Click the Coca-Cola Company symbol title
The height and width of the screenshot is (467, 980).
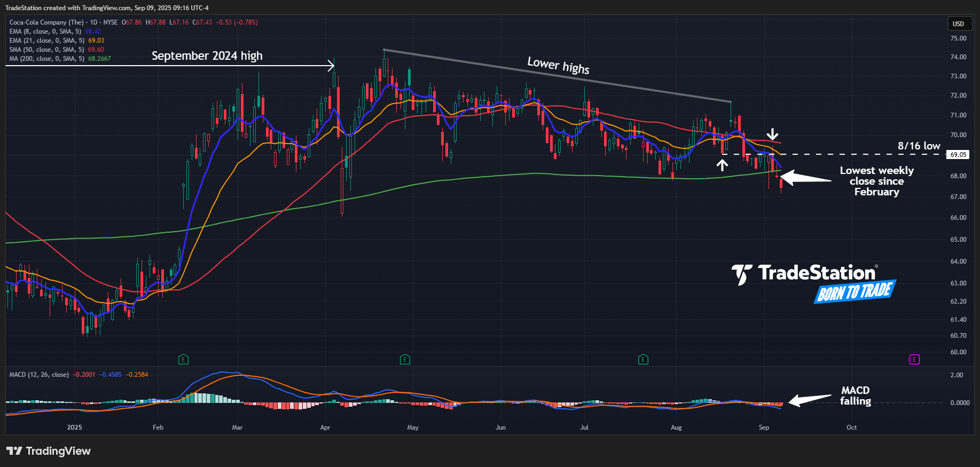point(46,22)
